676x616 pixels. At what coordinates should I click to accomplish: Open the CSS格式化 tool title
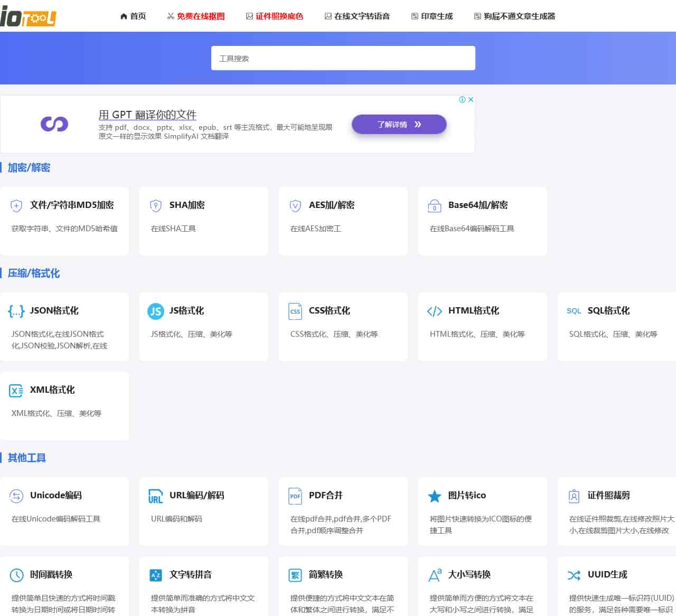coord(330,311)
